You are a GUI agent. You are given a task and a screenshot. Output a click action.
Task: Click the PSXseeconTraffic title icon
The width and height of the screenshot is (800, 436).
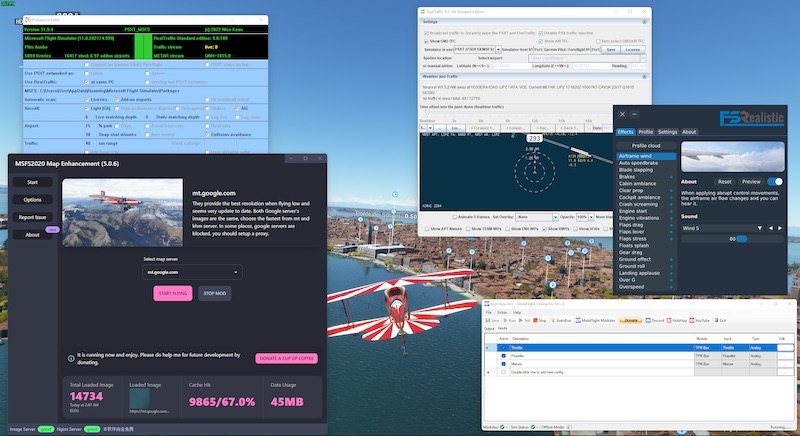click(28, 20)
